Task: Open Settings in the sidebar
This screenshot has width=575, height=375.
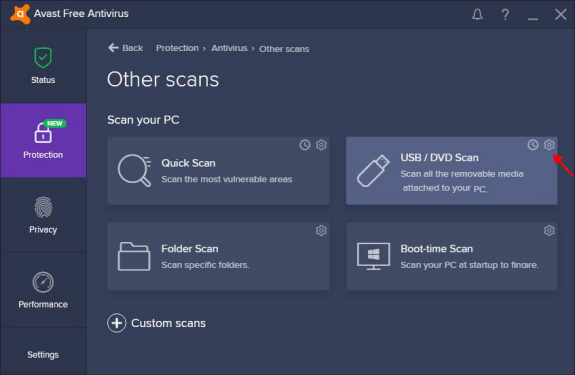Action: click(x=43, y=354)
